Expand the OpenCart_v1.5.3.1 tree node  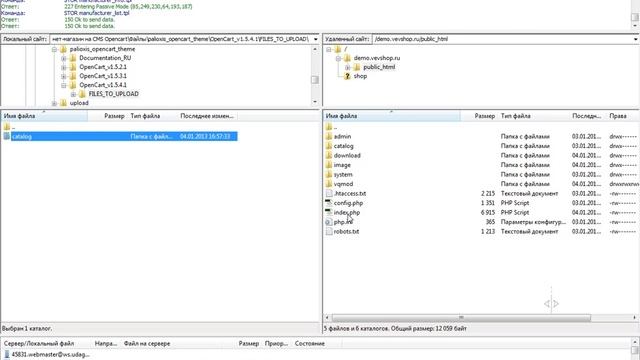pyautogui.click(x=64, y=76)
